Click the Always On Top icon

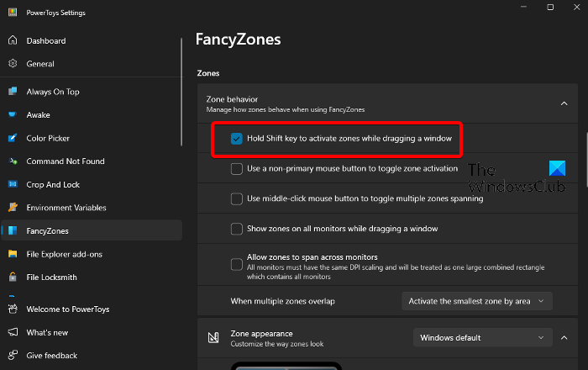[x=13, y=91]
